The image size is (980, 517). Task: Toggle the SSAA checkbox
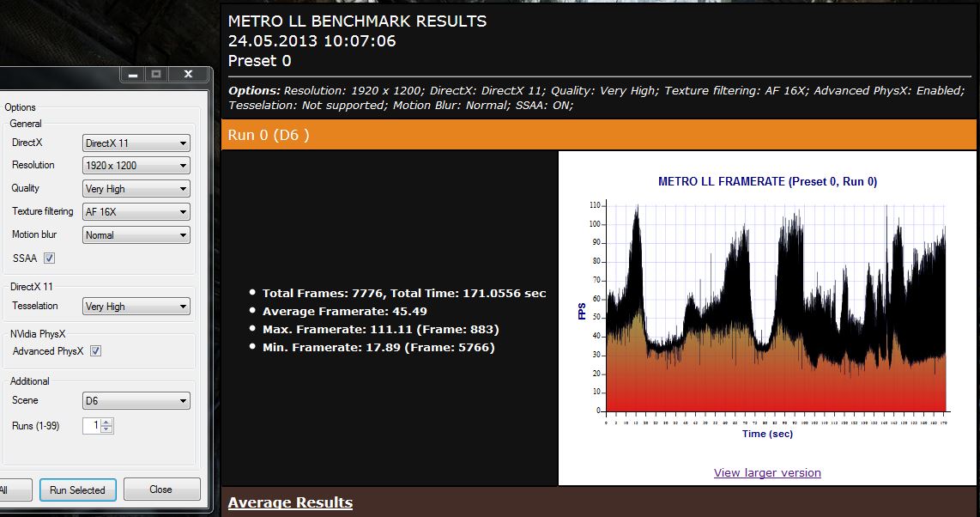point(50,258)
